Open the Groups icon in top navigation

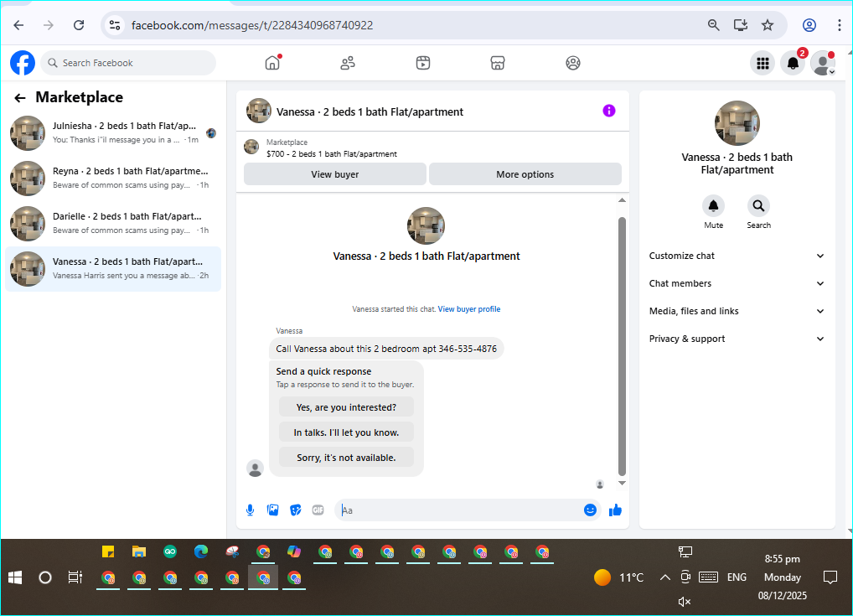[x=573, y=63]
